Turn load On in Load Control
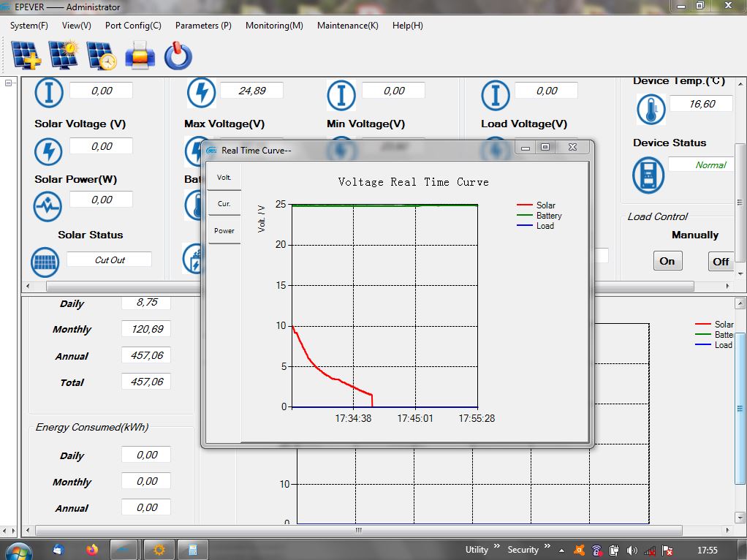747x560 pixels. click(x=667, y=261)
